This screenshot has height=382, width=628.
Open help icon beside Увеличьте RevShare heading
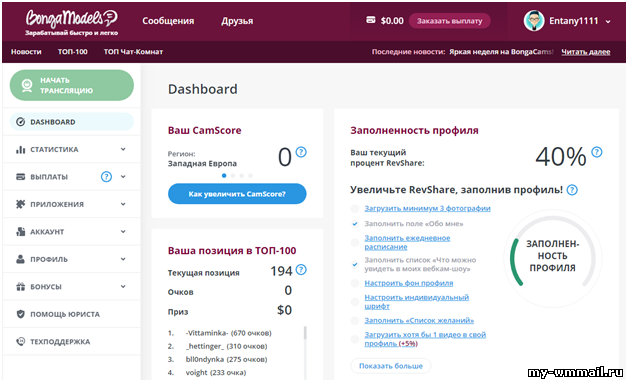point(572,190)
